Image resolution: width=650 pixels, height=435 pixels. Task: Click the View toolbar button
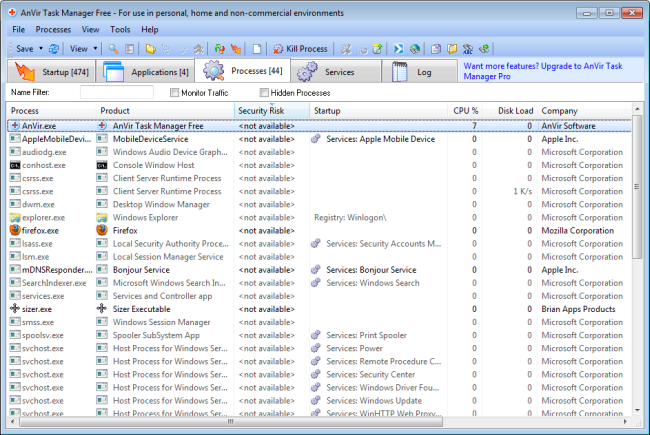(x=79, y=49)
